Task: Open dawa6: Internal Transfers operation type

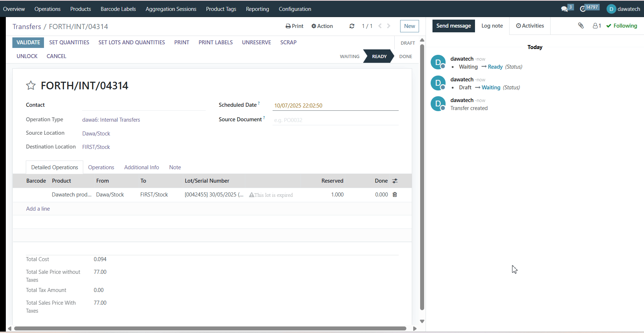Action: coord(111,120)
